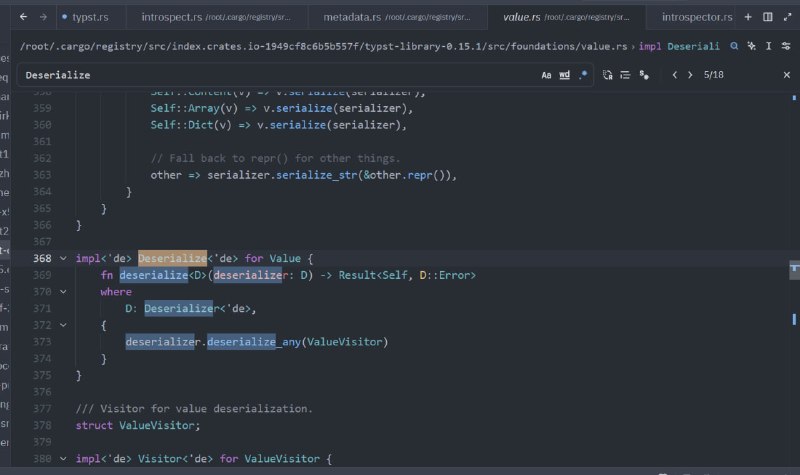Image resolution: width=800 pixels, height=475 pixels.
Task: Select the value.rs tab
Action: tap(566, 17)
